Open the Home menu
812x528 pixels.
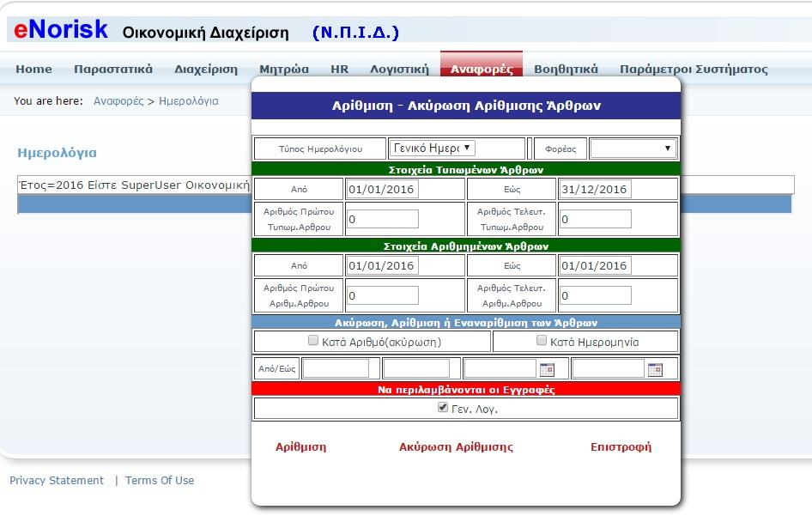(33, 69)
